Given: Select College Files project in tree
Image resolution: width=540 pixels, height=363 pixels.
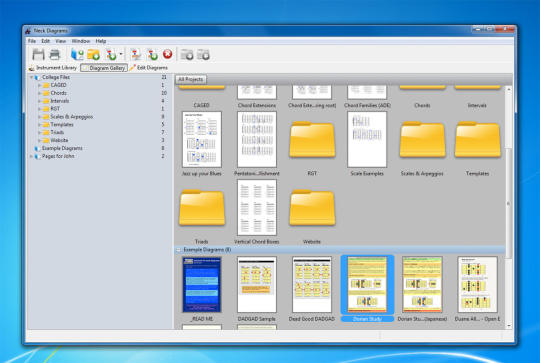Looking at the screenshot, I should [x=56, y=77].
